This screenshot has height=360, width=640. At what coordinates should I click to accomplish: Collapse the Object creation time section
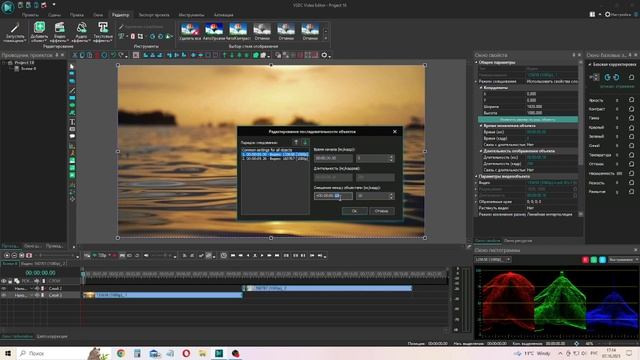pos(481,126)
